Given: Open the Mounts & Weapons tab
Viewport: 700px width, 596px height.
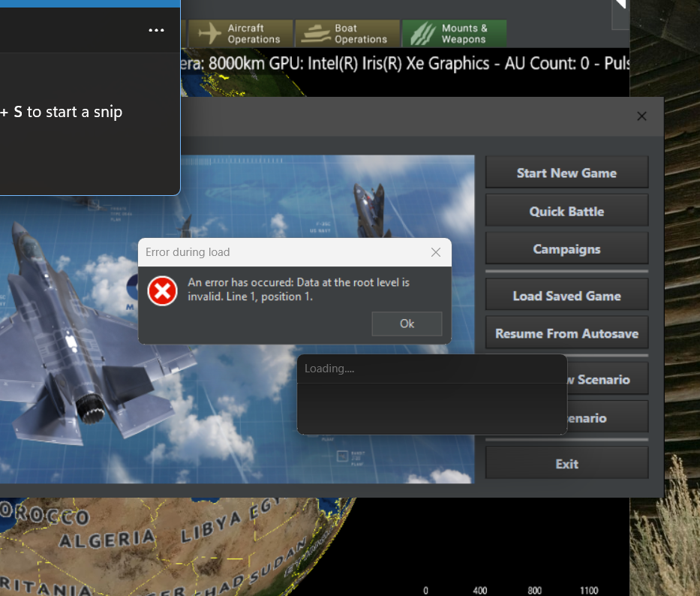Looking at the screenshot, I should click(x=455, y=34).
